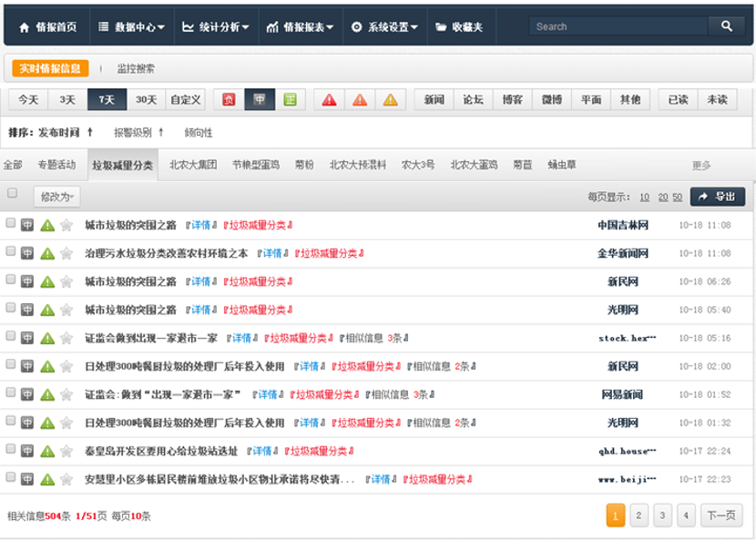Tick checkbox for 治理污水垃圾分类 article
Image resolution: width=756 pixels, height=541 pixels.
[x=11, y=251]
